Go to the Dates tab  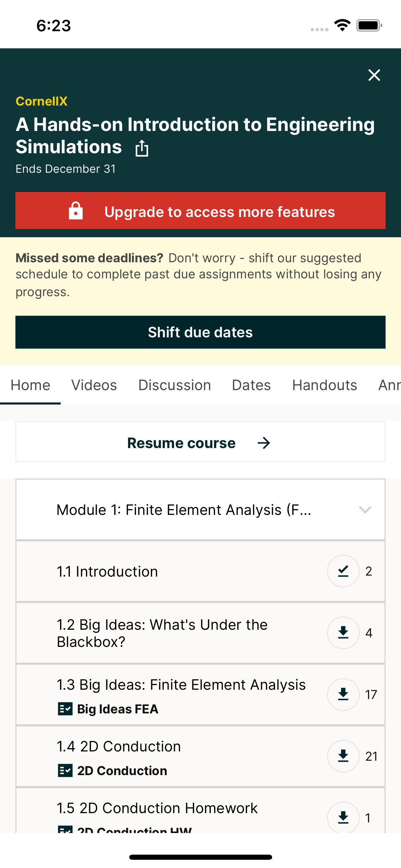251,385
